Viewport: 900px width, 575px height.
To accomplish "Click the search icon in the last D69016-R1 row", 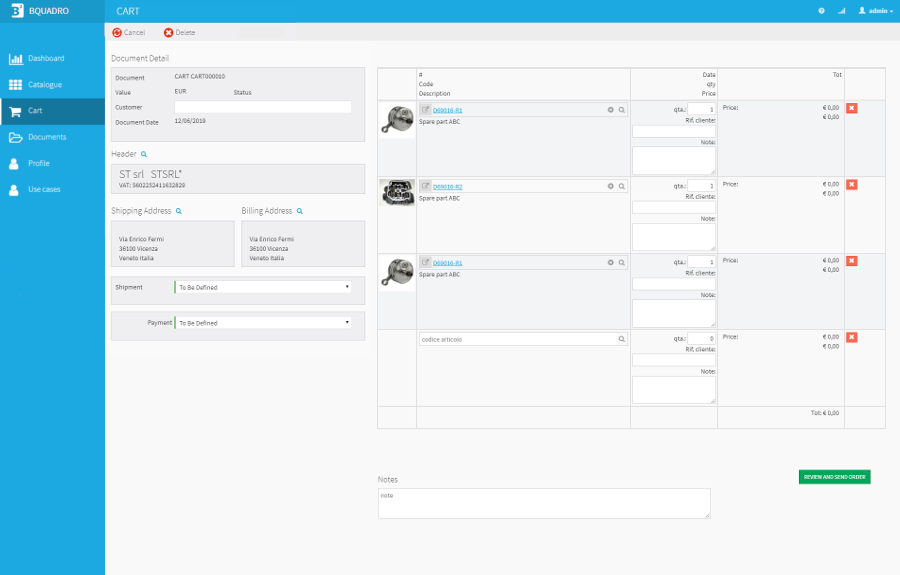I will pos(622,262).
